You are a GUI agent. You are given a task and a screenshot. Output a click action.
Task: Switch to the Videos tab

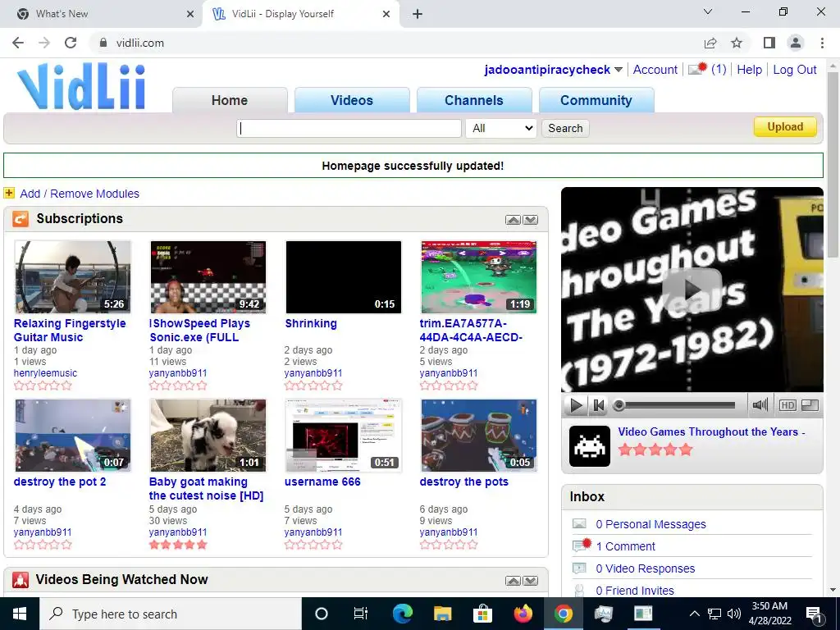point(352,100)
